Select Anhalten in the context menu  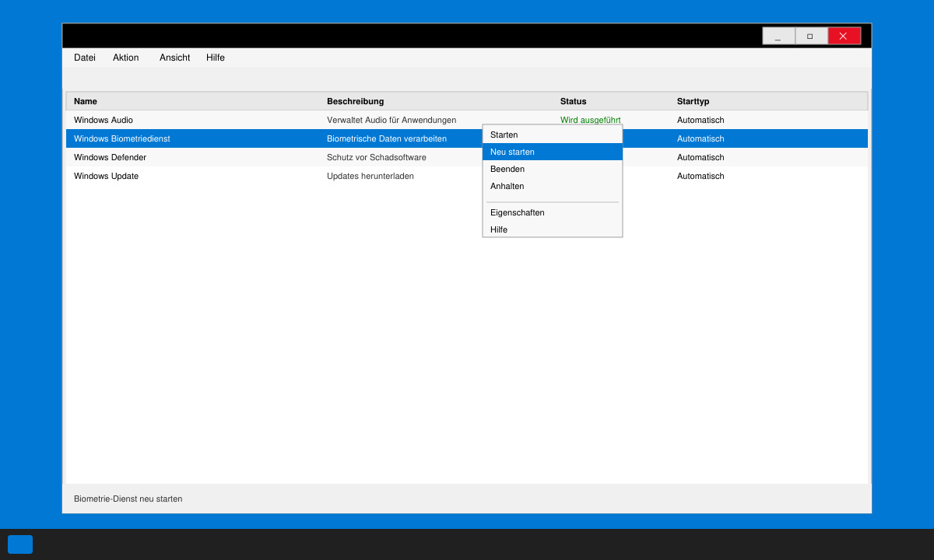coord(553,186)
